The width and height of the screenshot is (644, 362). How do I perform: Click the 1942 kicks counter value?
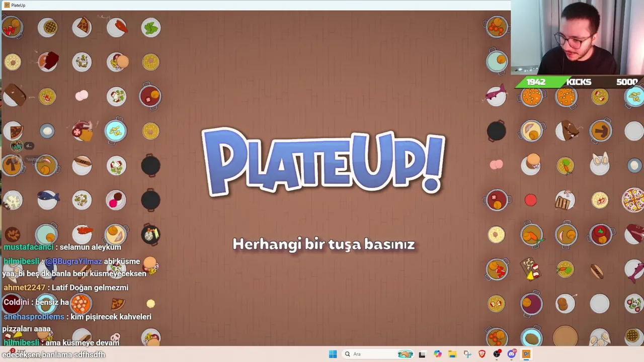(536, 82)
